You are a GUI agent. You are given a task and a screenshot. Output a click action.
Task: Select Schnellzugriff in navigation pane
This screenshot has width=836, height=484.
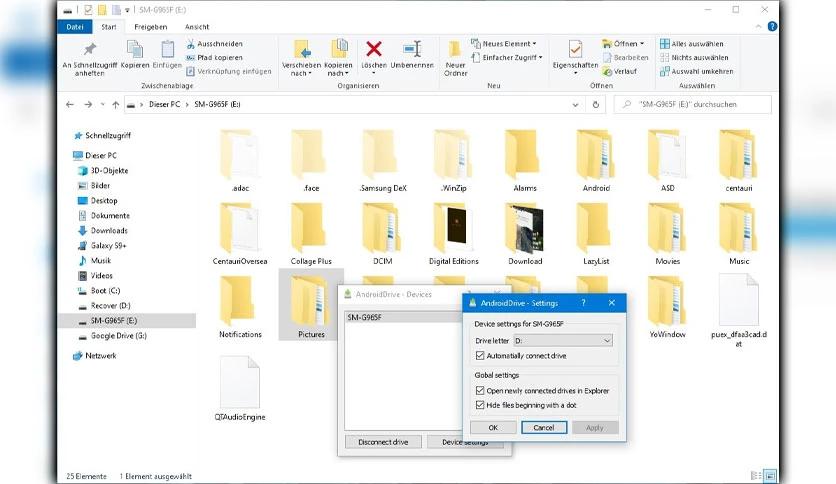tap(108, 135)
